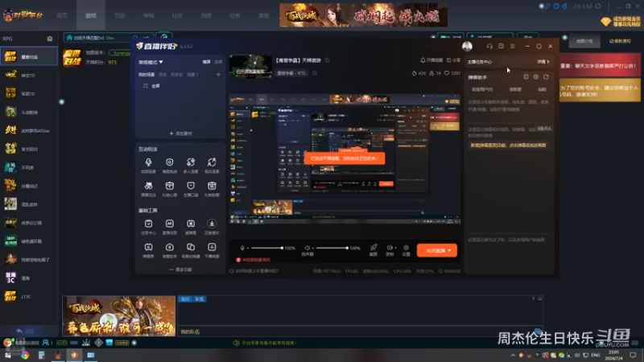Screen dimensions: 644x362
Task: Edit the category tag 魔兽争霸 - RTS icon
Action: click(315, 73)
